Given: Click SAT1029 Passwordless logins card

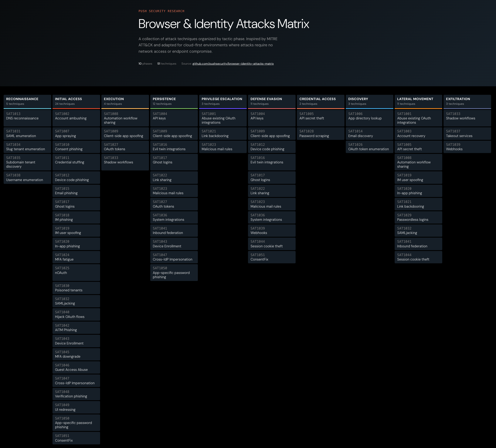Looking at the screenshot, I should (418, 217).
